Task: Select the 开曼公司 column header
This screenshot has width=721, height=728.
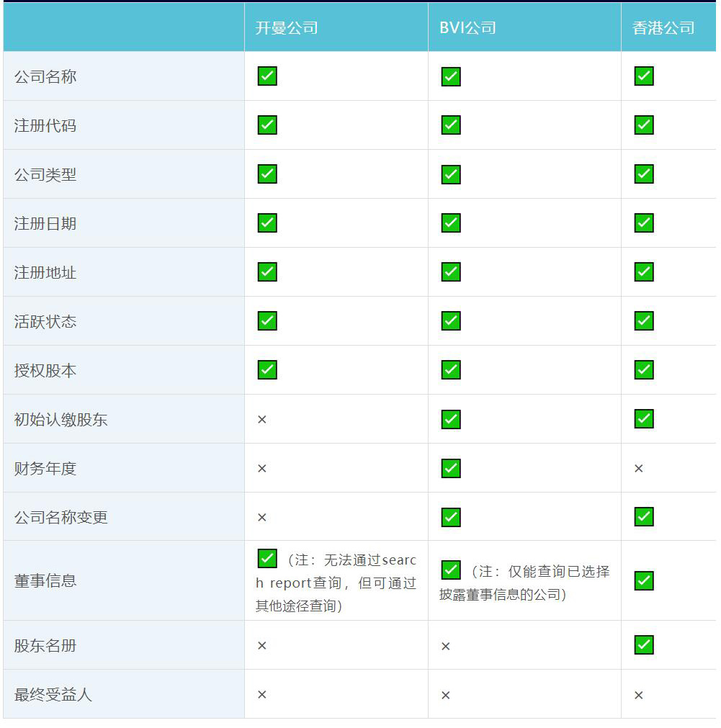Action: 287,28
